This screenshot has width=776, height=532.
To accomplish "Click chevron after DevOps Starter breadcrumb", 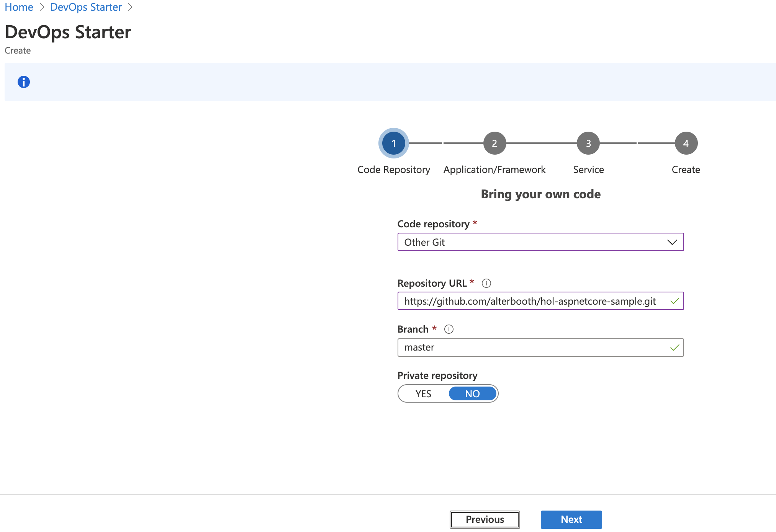I will pyautogui.click(x=130, y=7).
